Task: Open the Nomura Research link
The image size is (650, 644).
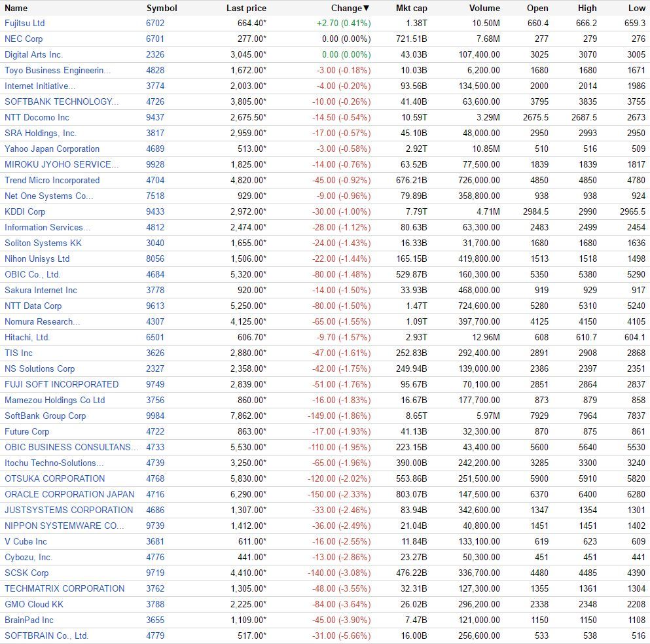Action: pos(43,322)
